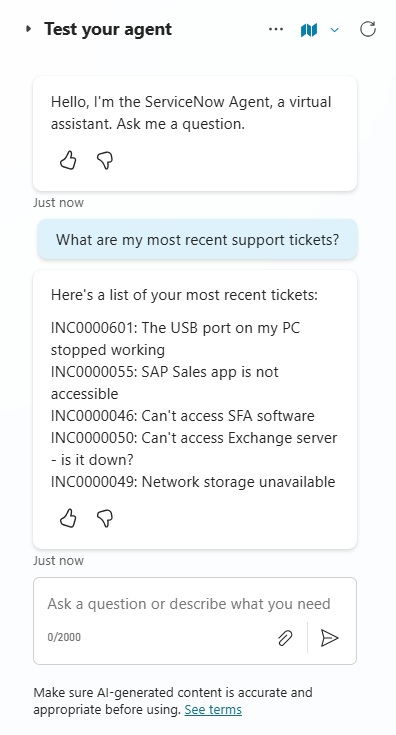This screenshot has width=396, height=735.
Task: Click the conversation map icon
Action: click(309, 30)
